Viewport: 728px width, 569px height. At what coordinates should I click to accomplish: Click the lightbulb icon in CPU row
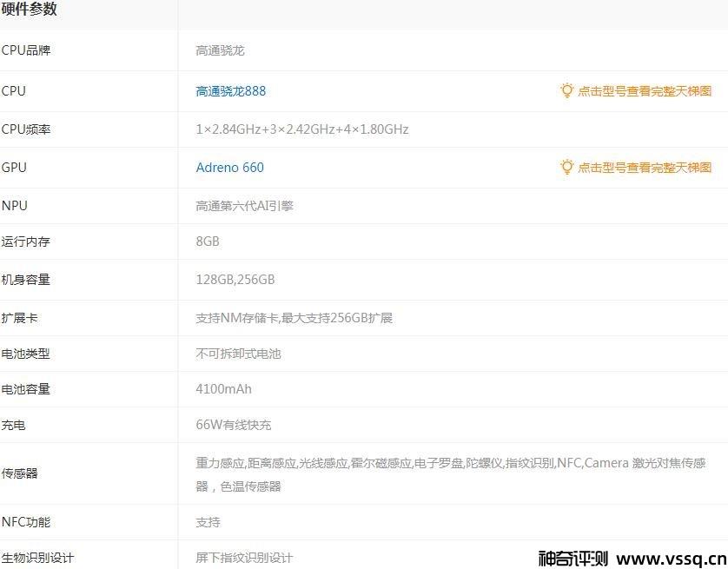(x=567, y=90)
